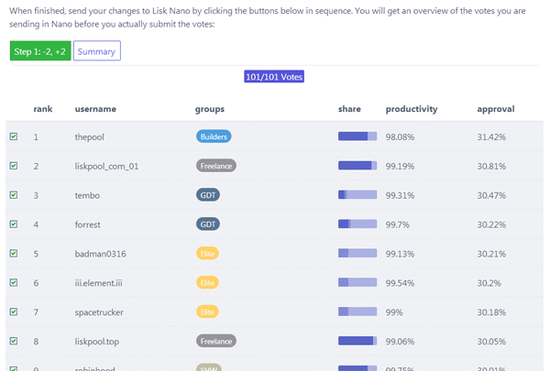
Task: Click the Elite tag beside badman0316
Action: (x=207, y=253)
